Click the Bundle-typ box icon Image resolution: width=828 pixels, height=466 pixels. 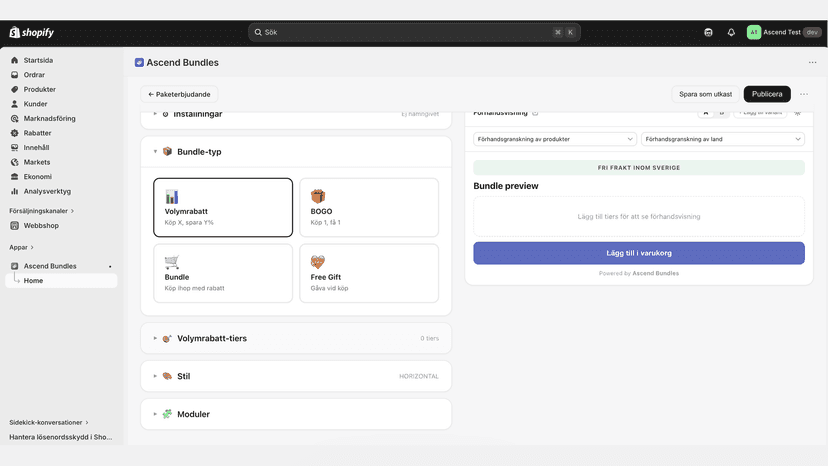point(167,152)
